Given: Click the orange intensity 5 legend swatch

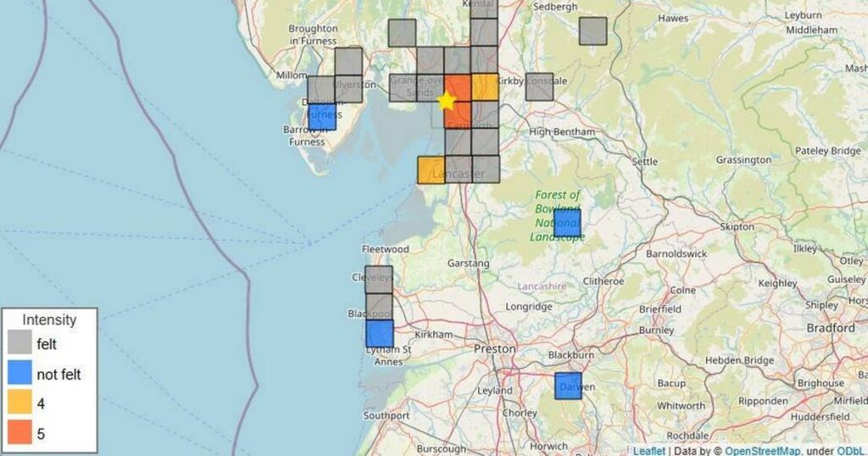Looking at the screenshot, I should click(20, 433).
